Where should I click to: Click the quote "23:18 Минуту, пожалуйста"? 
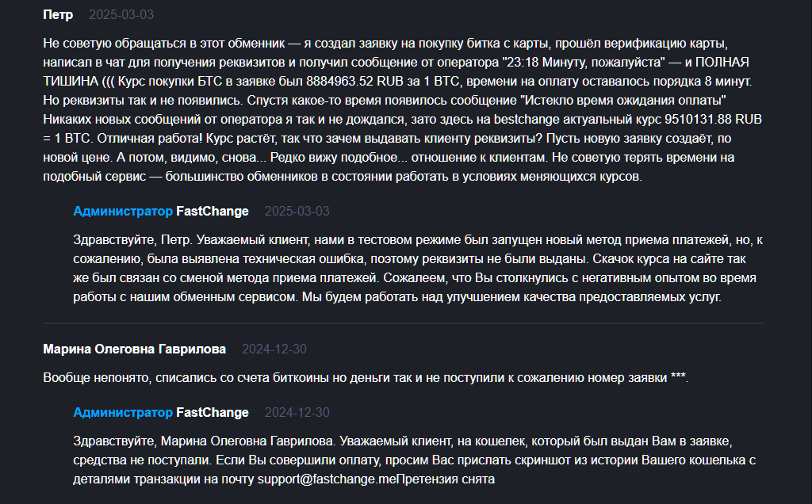(x=583, y=62)
